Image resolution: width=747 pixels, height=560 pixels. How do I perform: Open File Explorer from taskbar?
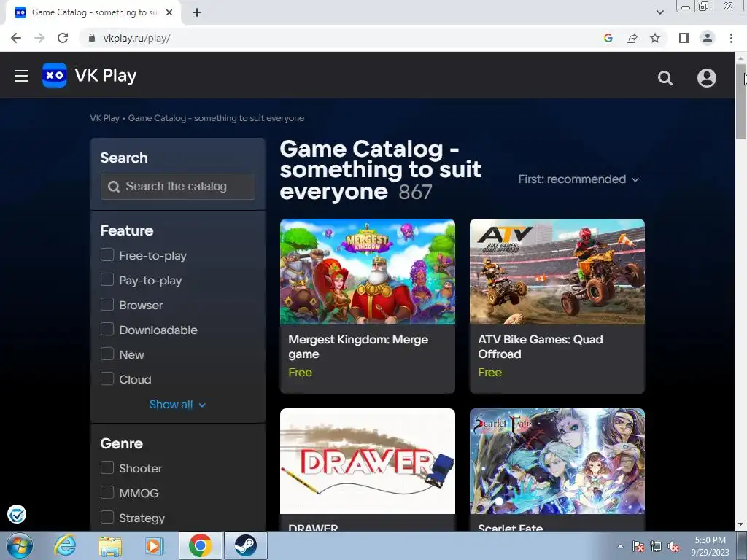[x=110, y=545]
